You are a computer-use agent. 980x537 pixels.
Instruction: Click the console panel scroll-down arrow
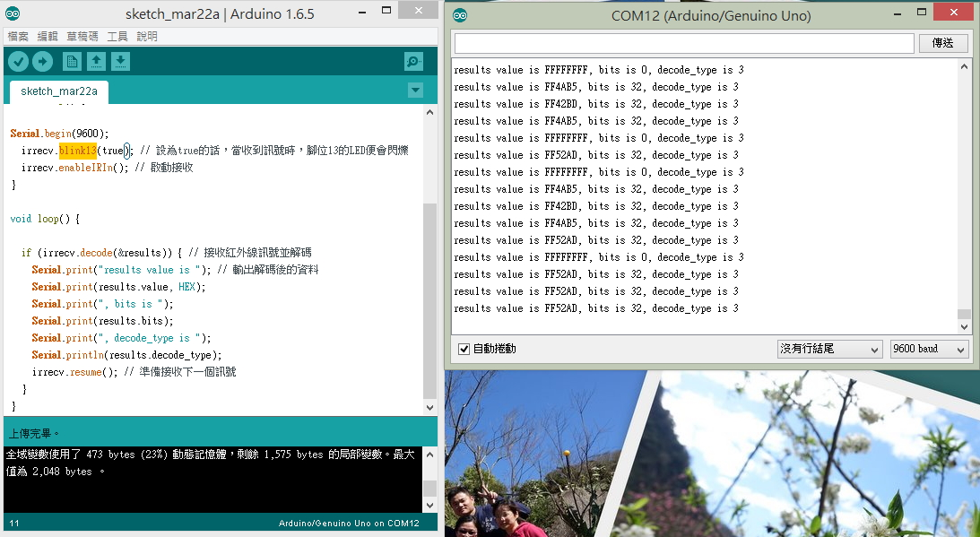[429, 505]
